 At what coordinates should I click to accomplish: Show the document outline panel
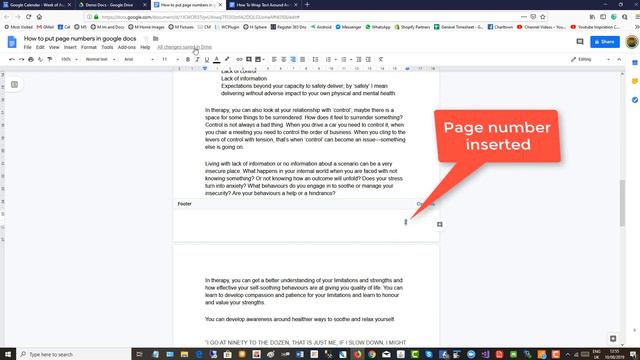[x=14, y=84]
